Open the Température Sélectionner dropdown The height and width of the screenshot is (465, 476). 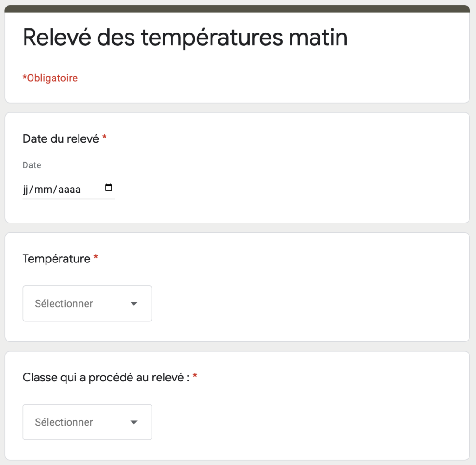tap(87, 303)
